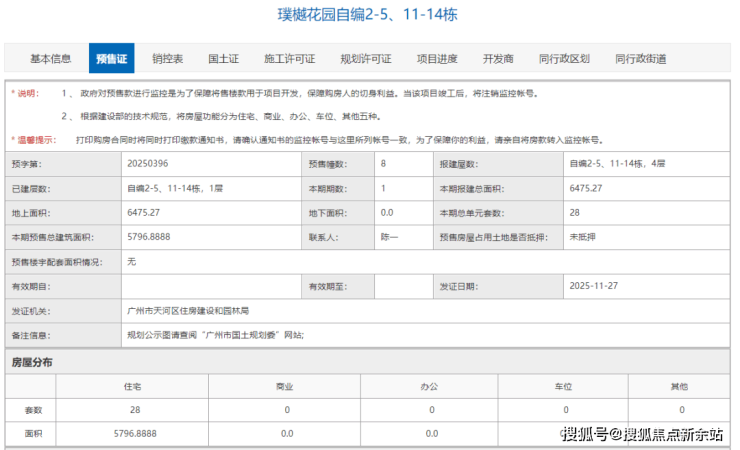This screenshot has width=740, height=450.
Task: View the 规划许可证 tab
Action: [x=365, y=59]
